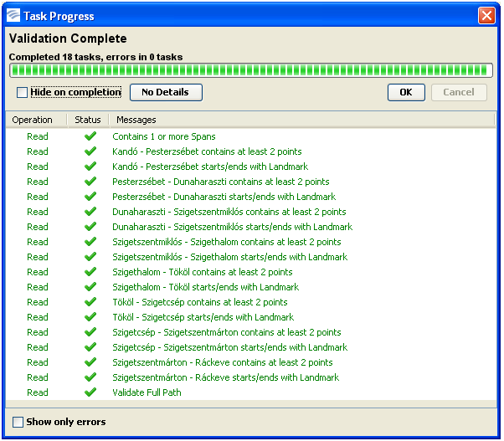Confirm with the OK button

click(406, 93)
